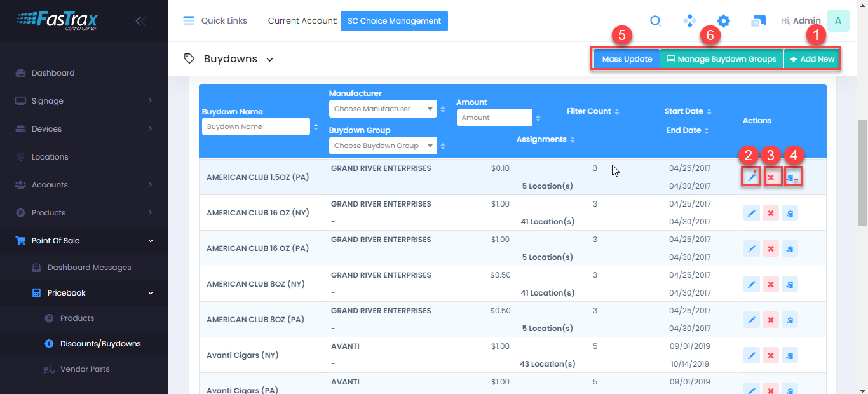This screenshot has width=868, height=394.
Task: Click the AMERICAN CLUB 1.5OZ (PA) name
Action: (x=258, y=177)
